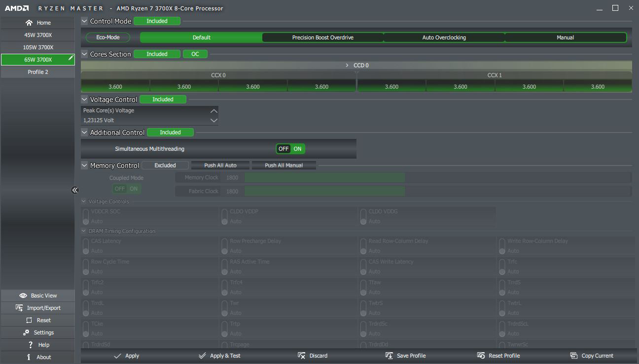Toggle Coupled Mode OFF/ON switch

127,189
